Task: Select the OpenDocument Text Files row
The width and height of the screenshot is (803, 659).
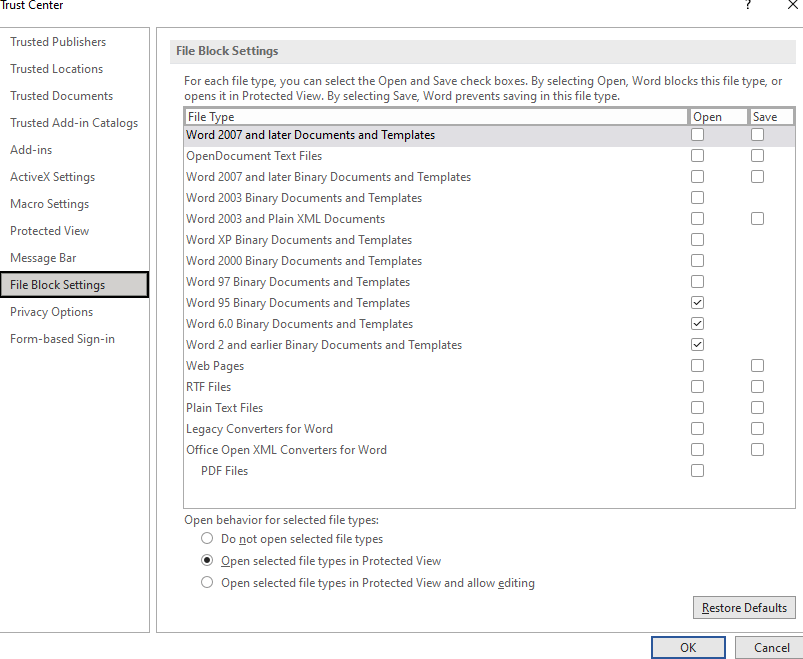Action: (489, 156)
